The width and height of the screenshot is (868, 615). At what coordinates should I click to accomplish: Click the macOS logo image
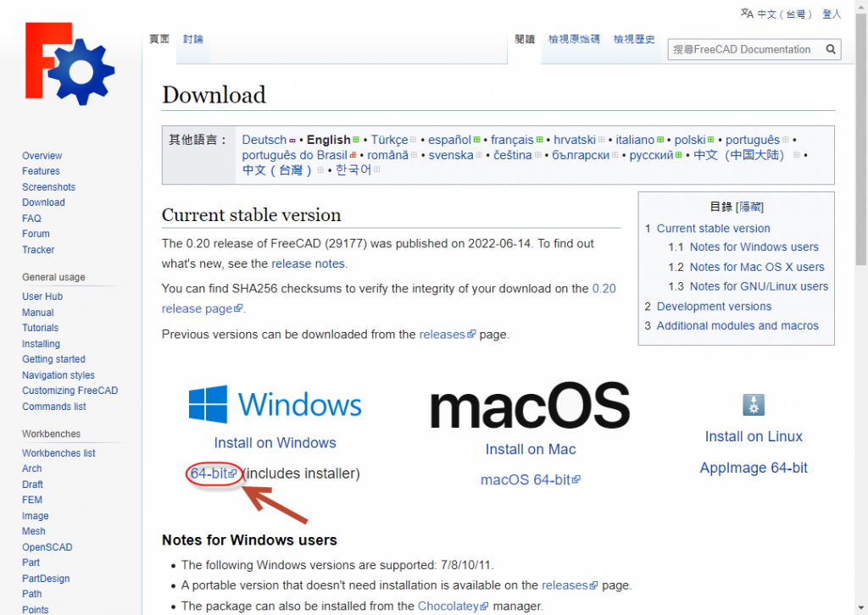pos(530,406)
